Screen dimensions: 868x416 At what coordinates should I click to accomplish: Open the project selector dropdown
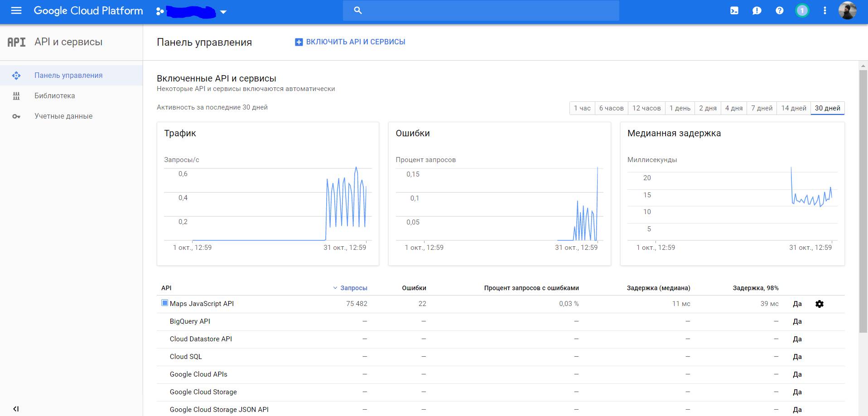223,12
